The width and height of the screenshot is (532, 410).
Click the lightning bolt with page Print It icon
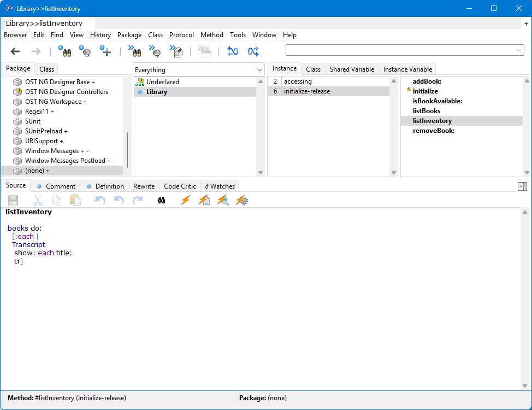point(204,201)
